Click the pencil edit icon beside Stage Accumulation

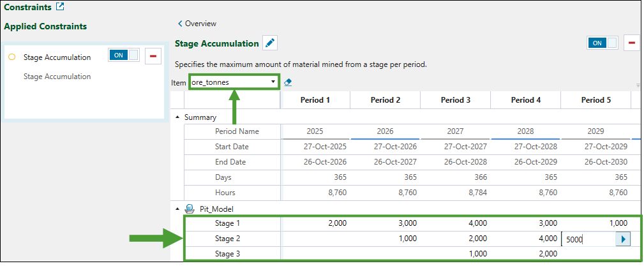(x=271, y=43)
